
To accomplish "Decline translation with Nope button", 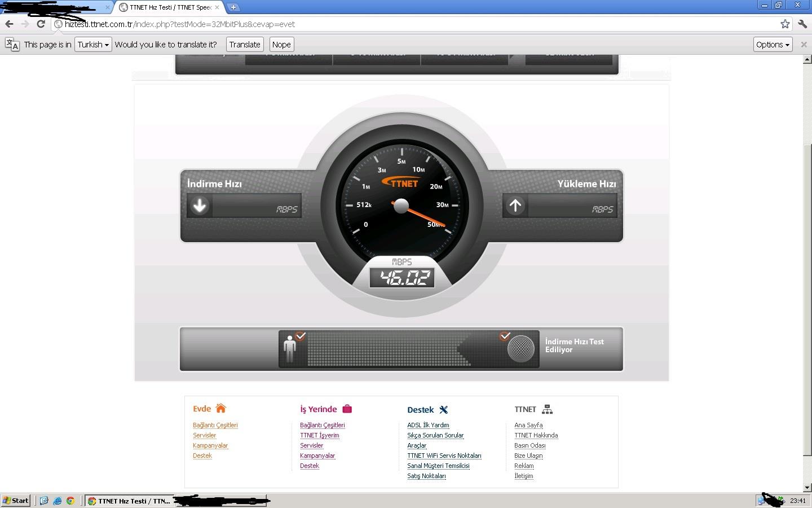I will tap(281, 45).
